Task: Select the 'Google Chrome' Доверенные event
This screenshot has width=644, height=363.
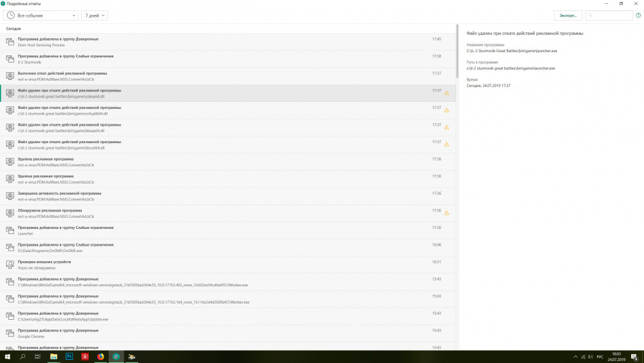Action: click(228, 333)
